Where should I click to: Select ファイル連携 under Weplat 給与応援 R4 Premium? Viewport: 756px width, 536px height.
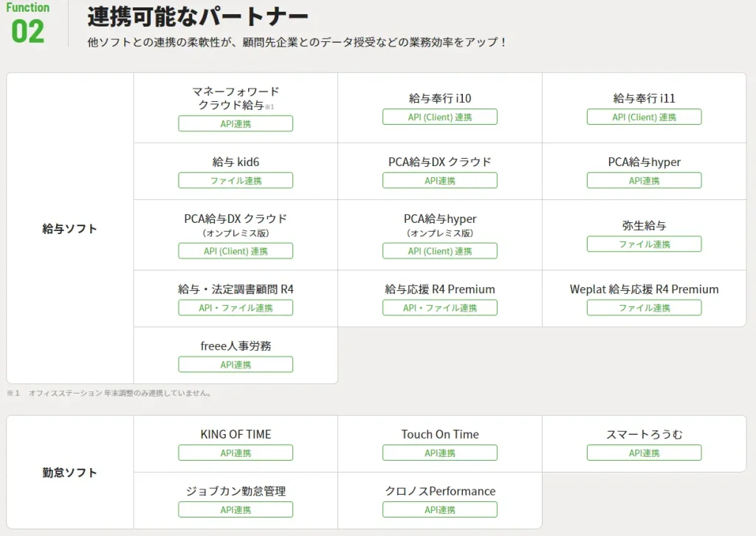coord(644,308)
